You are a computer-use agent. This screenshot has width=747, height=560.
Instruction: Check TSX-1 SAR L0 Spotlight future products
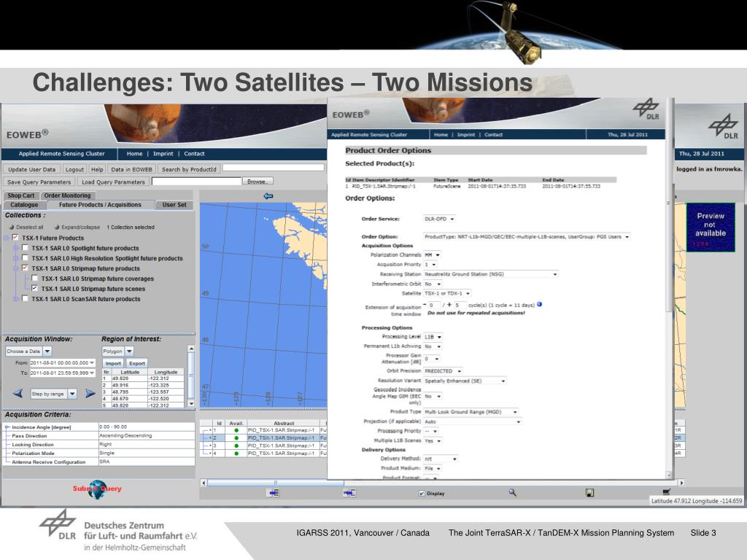pyautogui.click(x=25, y=248)
